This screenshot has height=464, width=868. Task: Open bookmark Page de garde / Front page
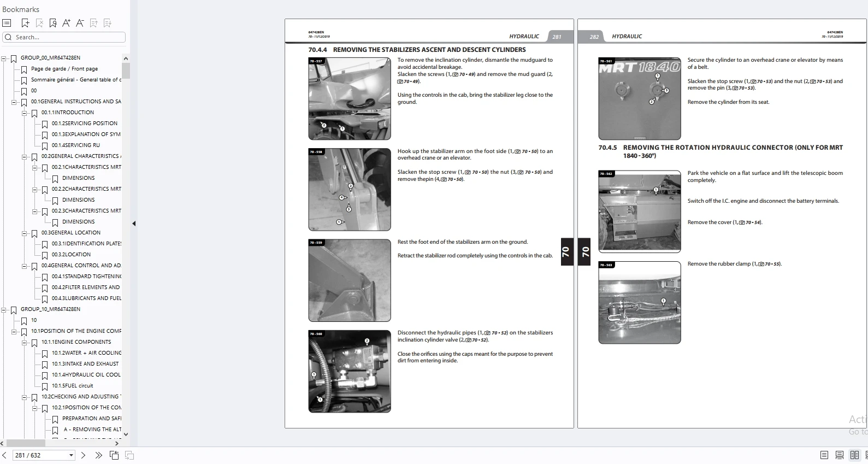[64, 69]
